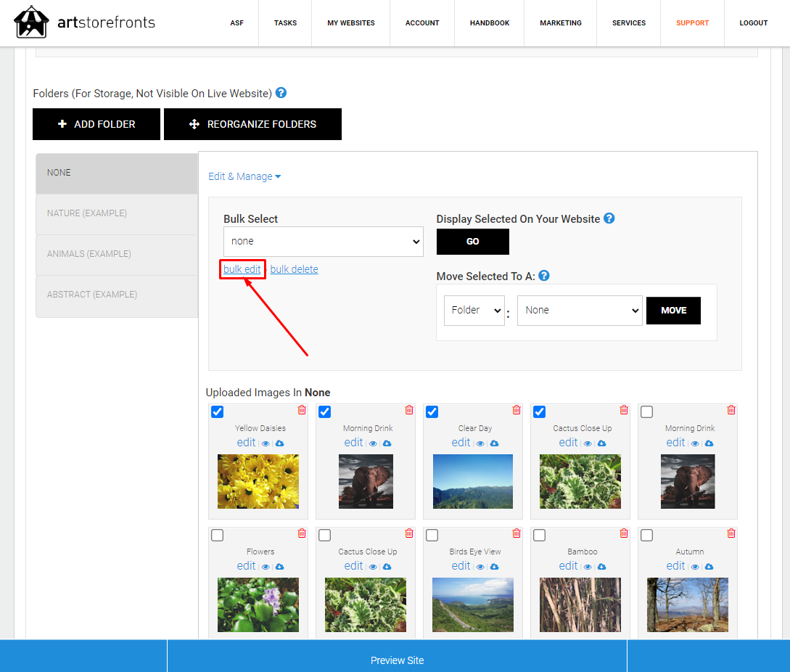The image size is (790, 672).
Task: Click help icon beside Move Selected To A
Action: [x=543, y=276]
